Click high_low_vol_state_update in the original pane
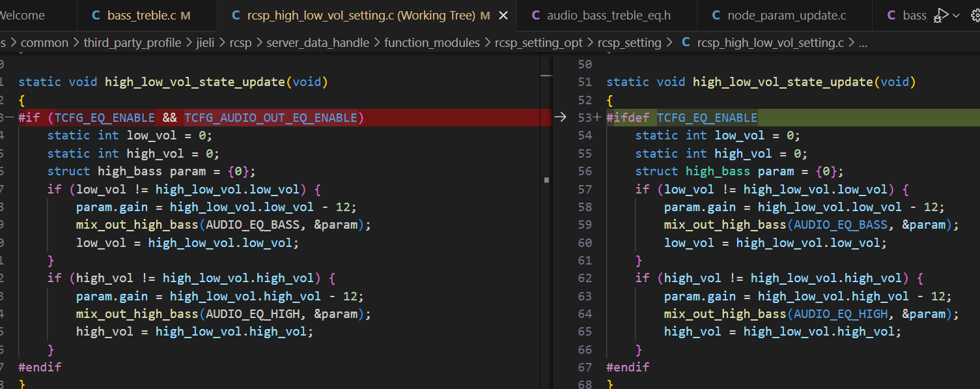The height and width of the screenshot is (389, 980). (x=195, y=81)
